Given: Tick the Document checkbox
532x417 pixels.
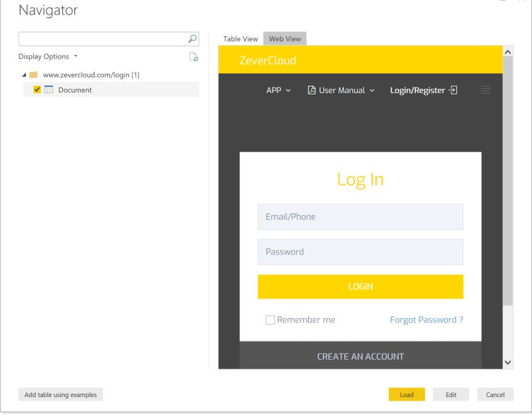Looking at the screenshot, I should pos(37,89).
